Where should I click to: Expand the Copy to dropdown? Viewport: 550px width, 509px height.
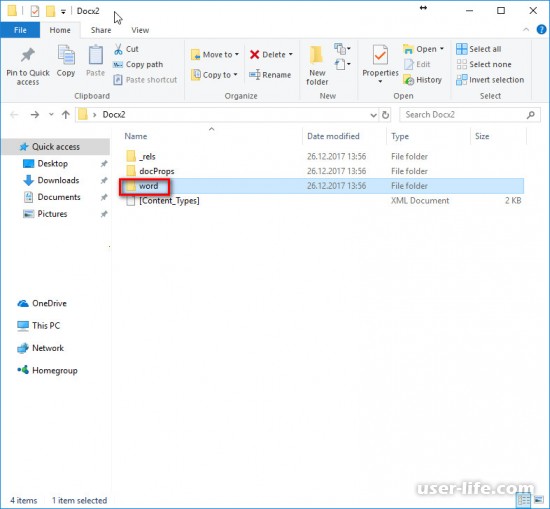(235, 75)
